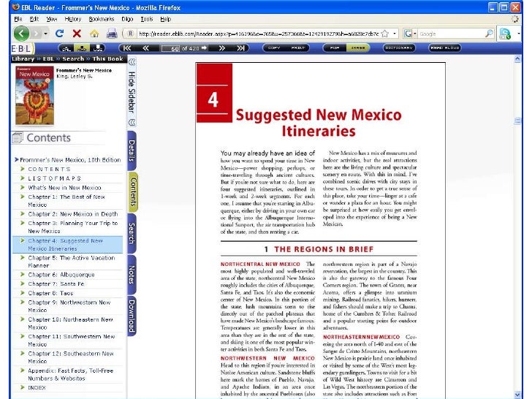Viewport: 532px width, 399px height.
Task: Switch to IMAGE view mode
Action: pos(357,47)
